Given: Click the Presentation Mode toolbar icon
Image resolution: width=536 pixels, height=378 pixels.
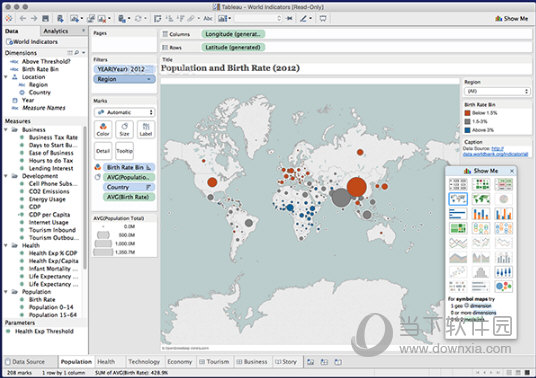Looking at the screenshot, I should point(323,18).
